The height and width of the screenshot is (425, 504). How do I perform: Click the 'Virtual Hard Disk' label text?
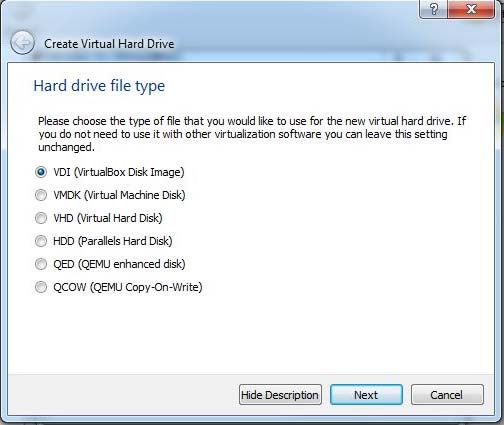tap(119, 218)
